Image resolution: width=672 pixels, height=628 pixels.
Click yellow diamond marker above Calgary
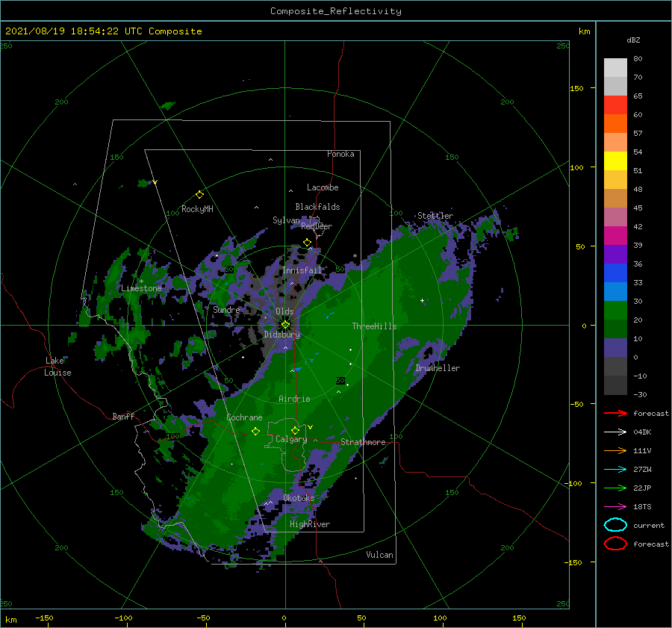click(295, 430)
